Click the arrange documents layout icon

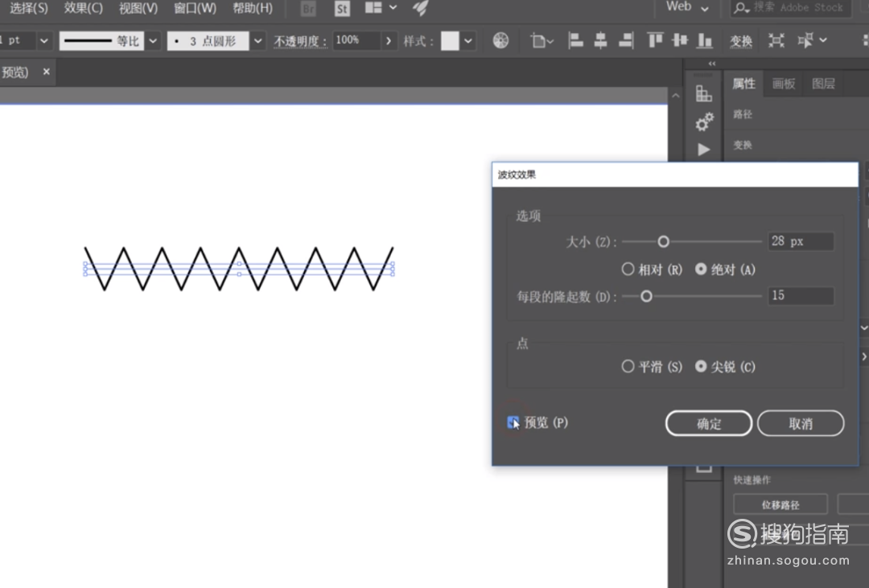pos(373,7)
